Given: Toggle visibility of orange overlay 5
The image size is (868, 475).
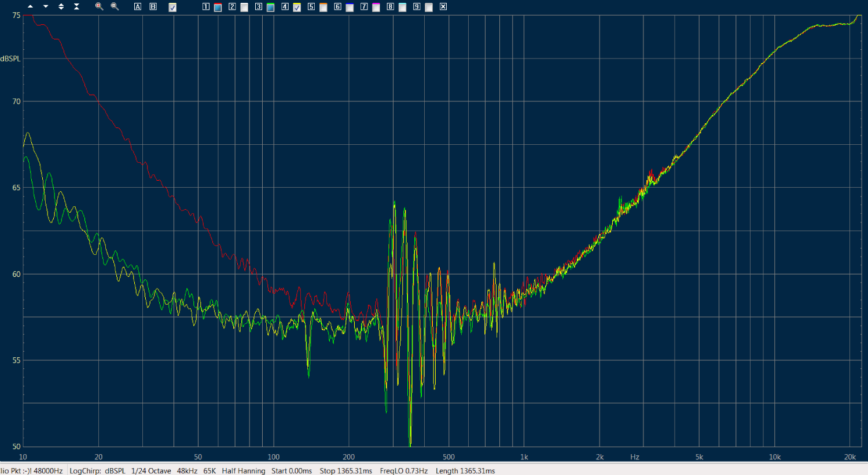Looking at the screenshot, I should pos(323,8).
